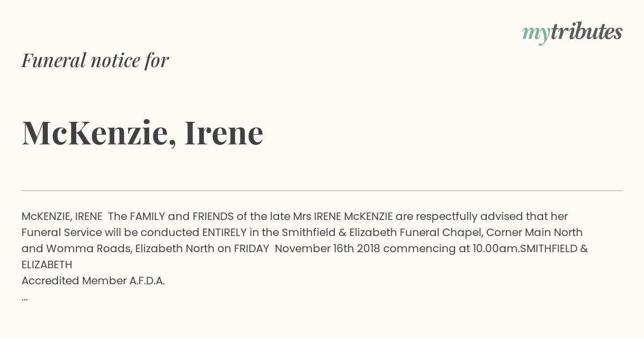Click the green "my" part of logo
The width and height of the screenshot is (644, 338).
[x=536, y=34]
